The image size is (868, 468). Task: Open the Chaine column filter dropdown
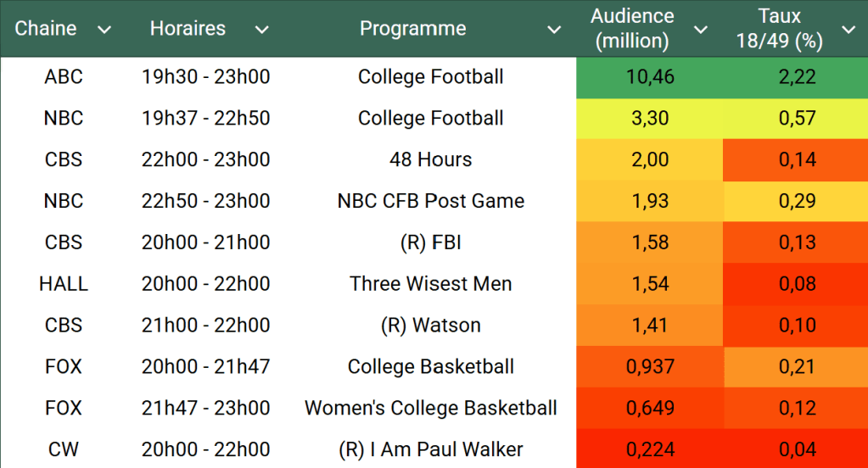(x=104, y=30)
